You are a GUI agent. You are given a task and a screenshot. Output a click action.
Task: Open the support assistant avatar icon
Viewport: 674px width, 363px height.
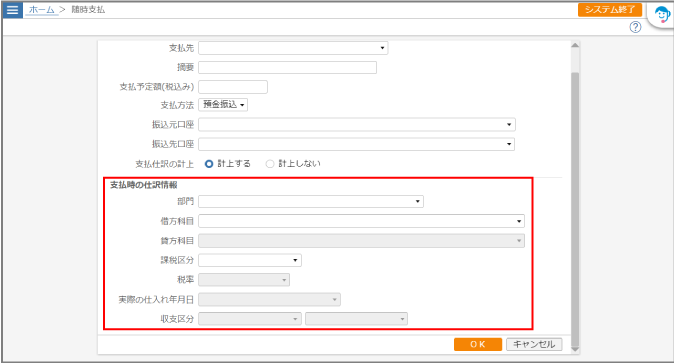662,15
